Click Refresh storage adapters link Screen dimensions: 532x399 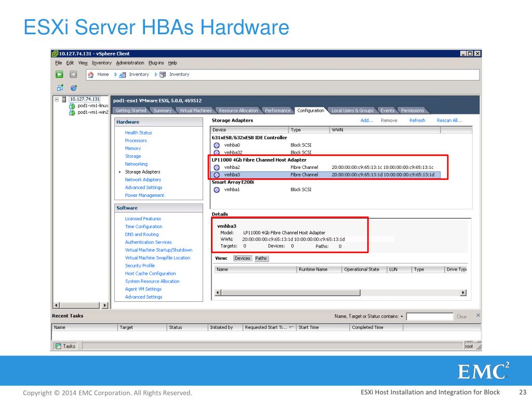(x=417, y=121)
